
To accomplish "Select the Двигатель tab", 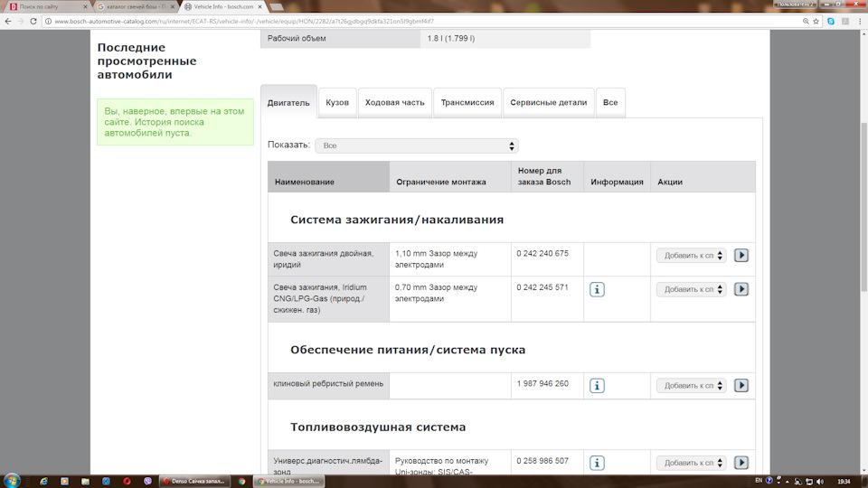I will pos(288,102).
